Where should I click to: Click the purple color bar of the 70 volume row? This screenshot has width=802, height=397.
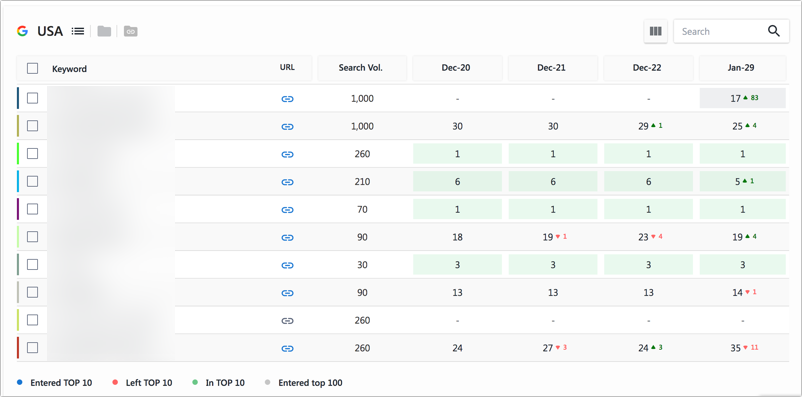[x=18, y=209]
